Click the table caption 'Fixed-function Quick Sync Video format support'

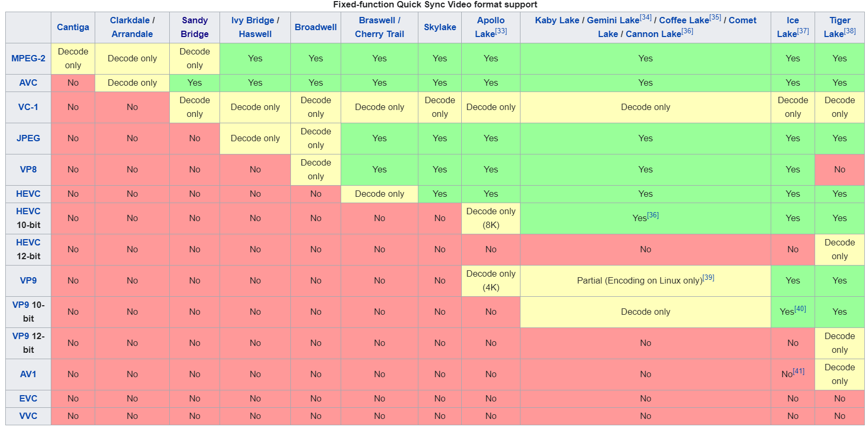(x=435, y=5)
